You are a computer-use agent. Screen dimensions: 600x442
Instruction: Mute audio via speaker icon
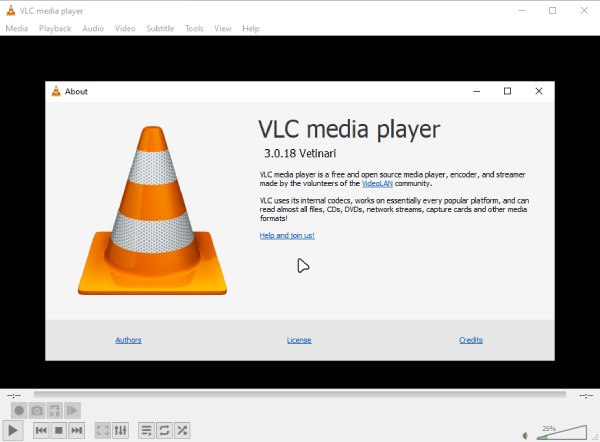point(526,435)
